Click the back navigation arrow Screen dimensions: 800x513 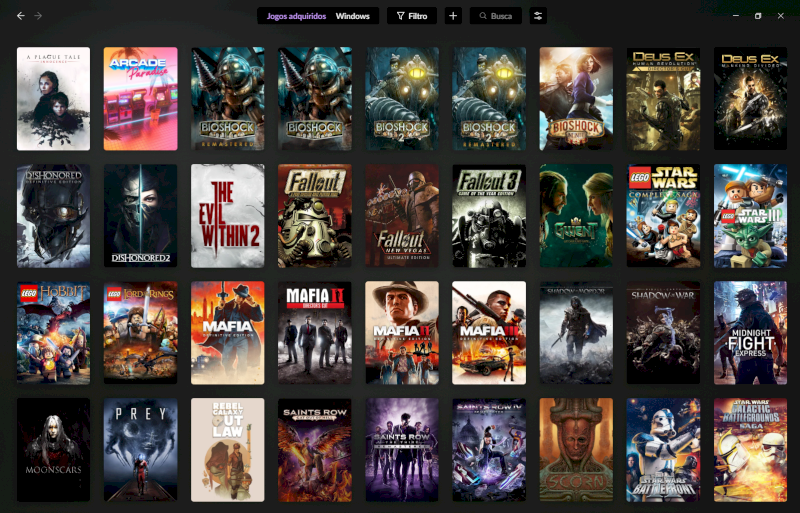(x=20, y=16)
